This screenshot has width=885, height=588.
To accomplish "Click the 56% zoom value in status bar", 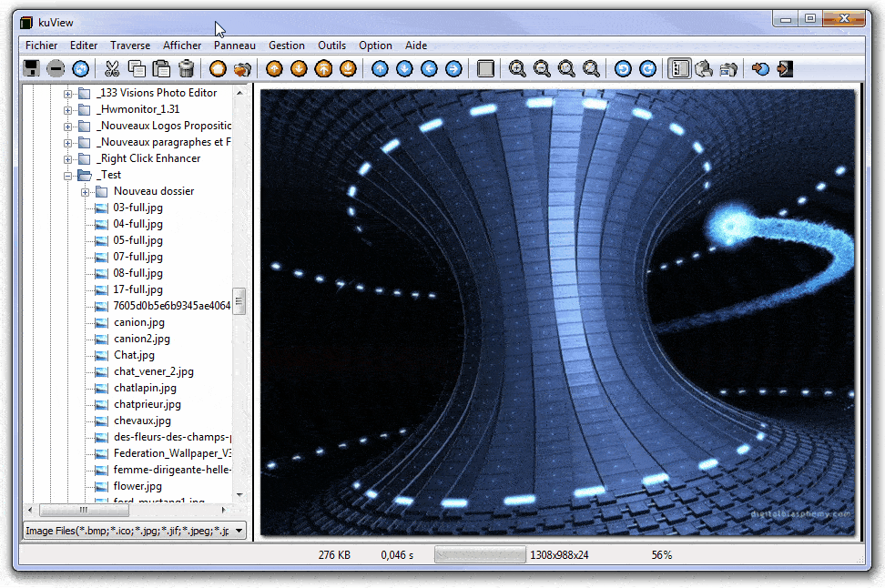I will [662, 555].
